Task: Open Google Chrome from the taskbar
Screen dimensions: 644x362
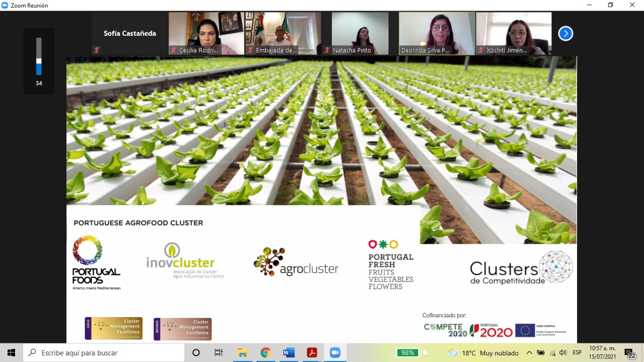Action: tap(266, 352)
